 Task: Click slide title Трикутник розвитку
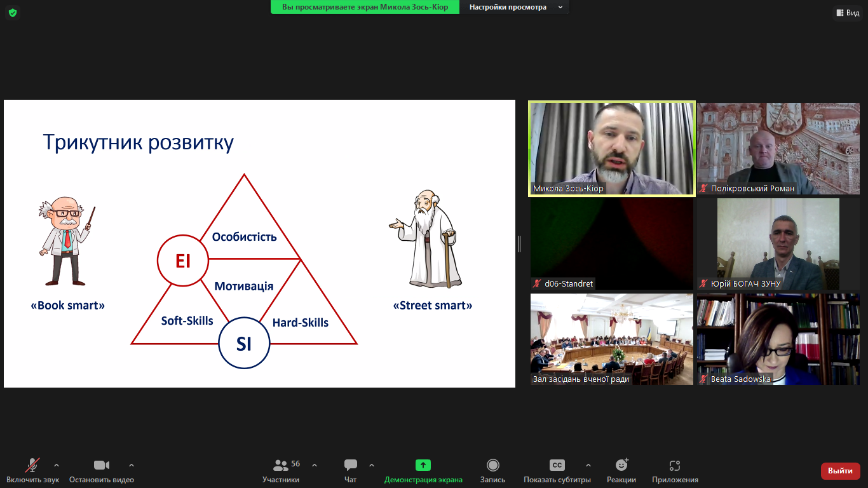pos(138,142)
